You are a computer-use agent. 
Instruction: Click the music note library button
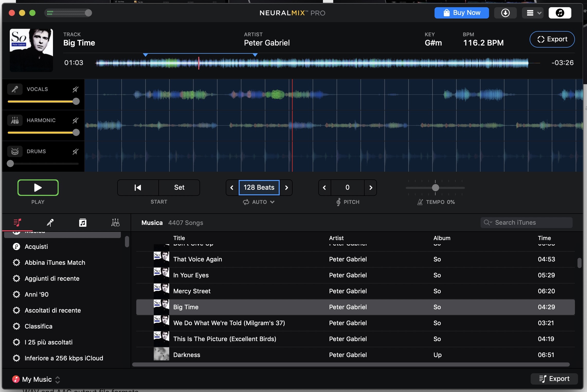point(560,13)
